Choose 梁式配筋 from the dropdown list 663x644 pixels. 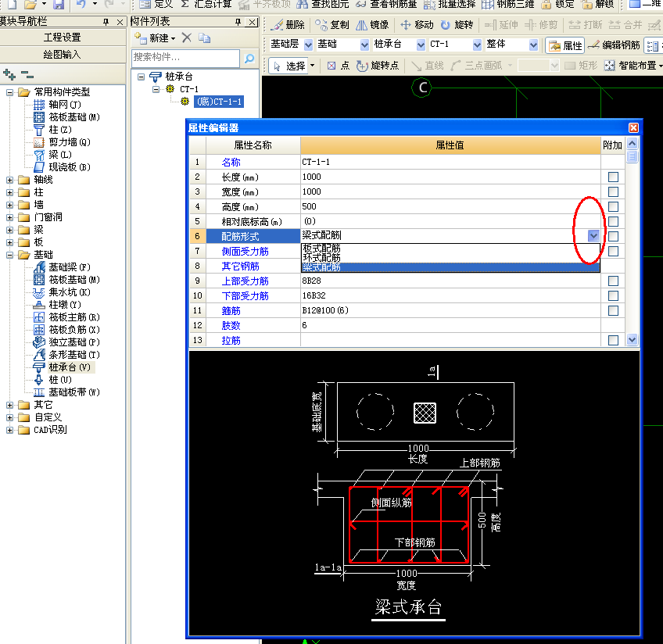(x=450, y=267)
